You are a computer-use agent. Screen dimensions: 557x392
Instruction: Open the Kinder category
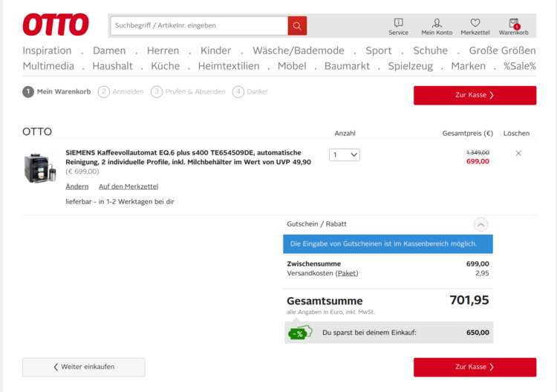pos(215,50)
